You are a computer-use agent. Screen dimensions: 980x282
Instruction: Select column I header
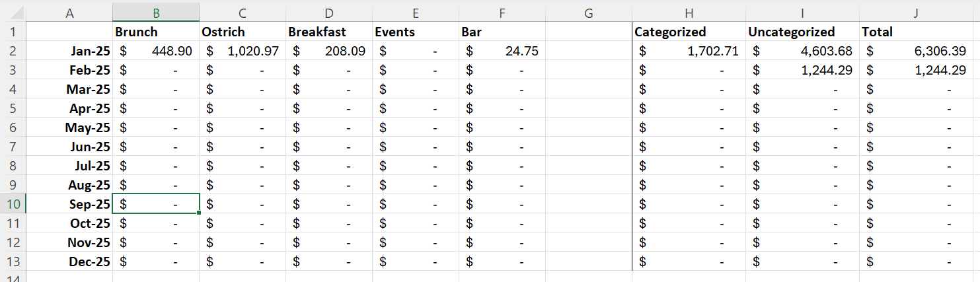click(802, 13)
